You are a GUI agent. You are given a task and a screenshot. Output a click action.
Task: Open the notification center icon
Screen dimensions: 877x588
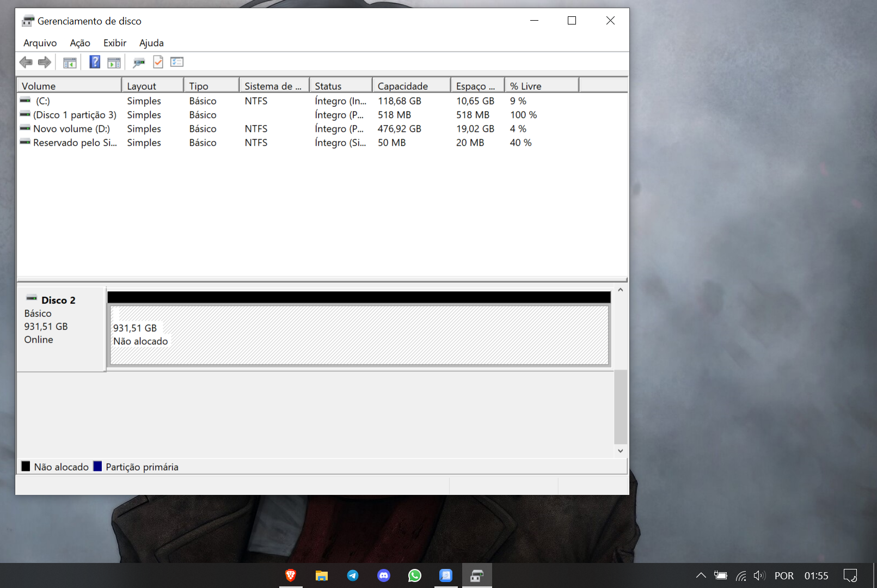tap(850, 575)
